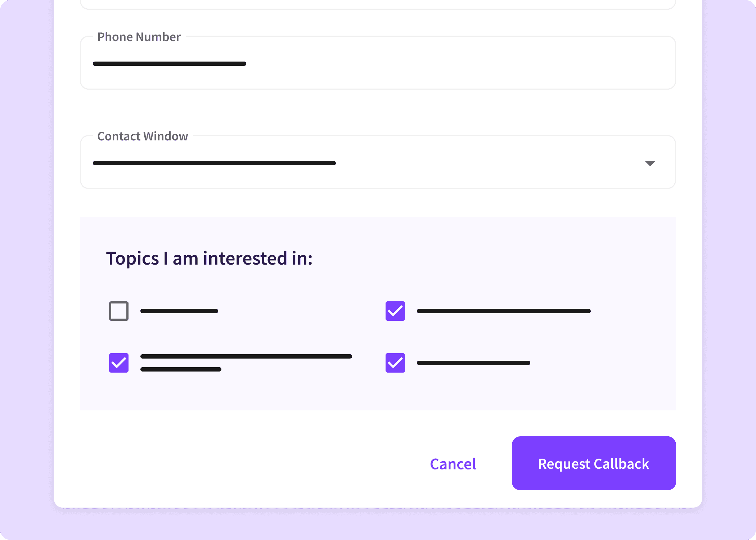Click the current Contact Window value
The height and width of the screenshot is (540, 756).
point(214,163)
